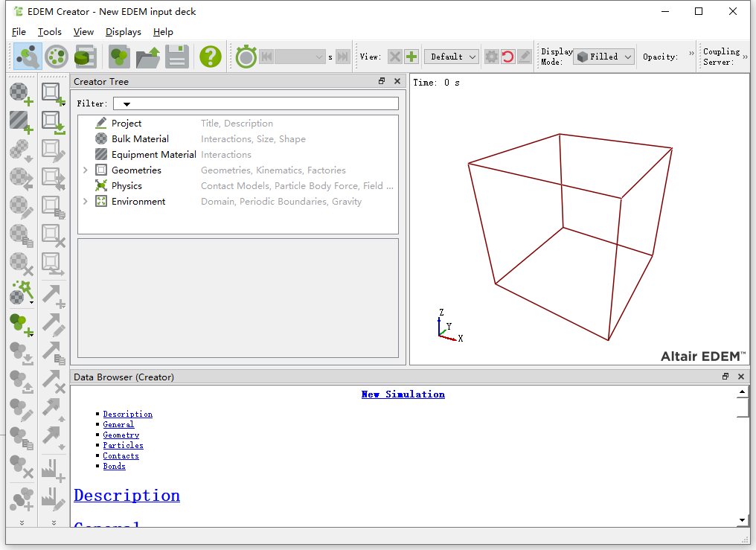Screen dimensions: 756x550
Task: Expand more material toolbar icons chevron
Action: pyautogui.click(x=22, y=522)
